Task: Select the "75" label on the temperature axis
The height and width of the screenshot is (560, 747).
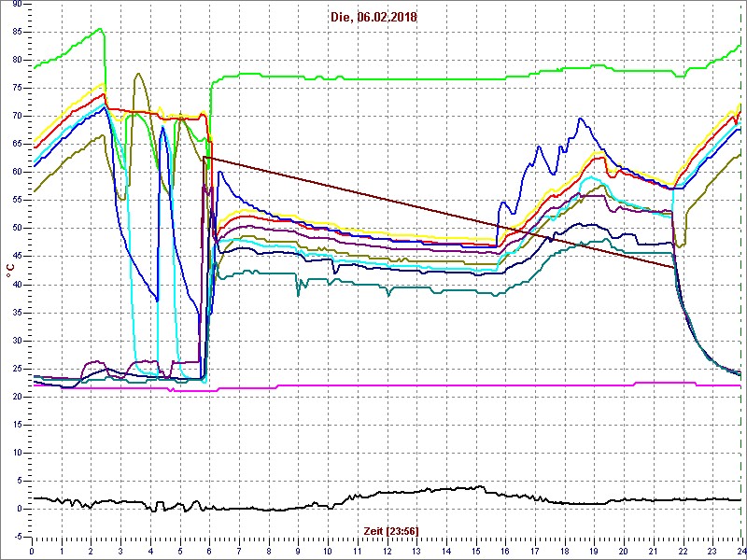Action: point(18,88)
